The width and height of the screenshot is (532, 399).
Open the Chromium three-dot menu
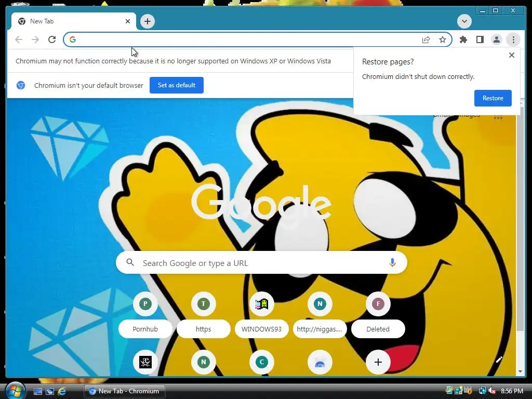tap(513, 39)
